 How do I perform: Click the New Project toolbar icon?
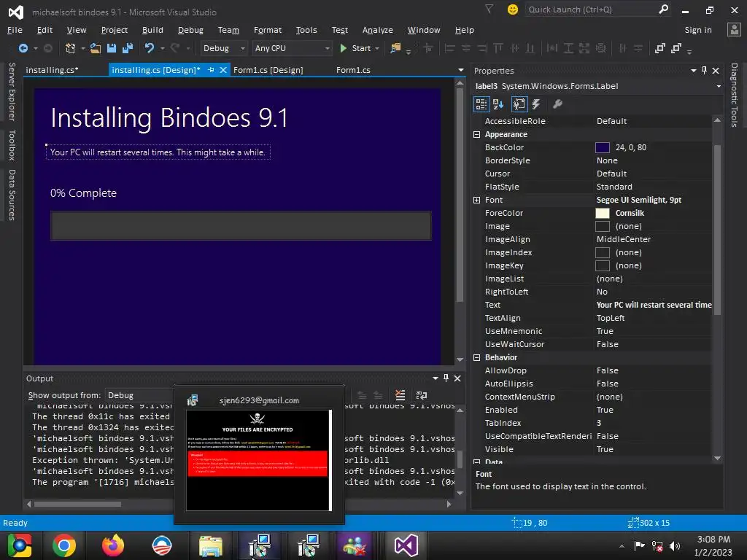[x=70, y=48]
